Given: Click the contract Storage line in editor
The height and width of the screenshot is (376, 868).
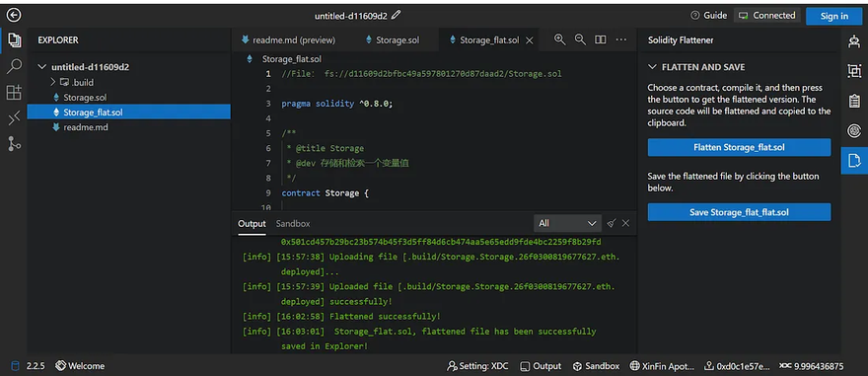Looking at the screenshot, I should [325, 193].
